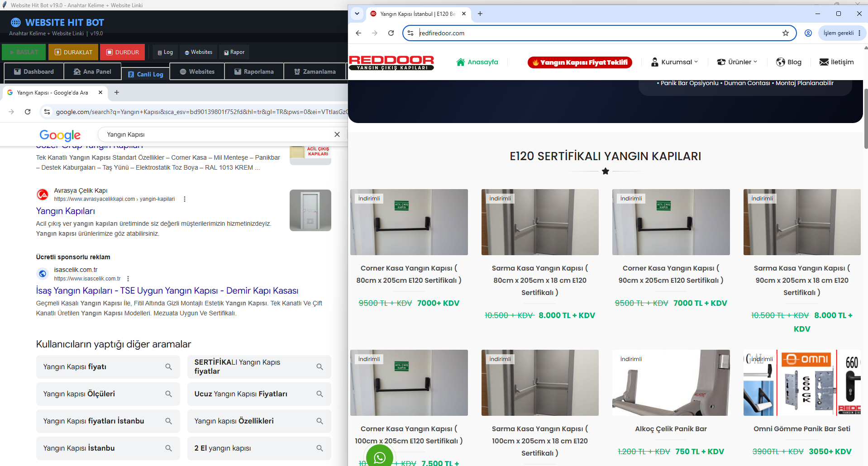868x466 pixels.
Task: Click the redfiredoor page vertical scrollbar
Action: 866,119
